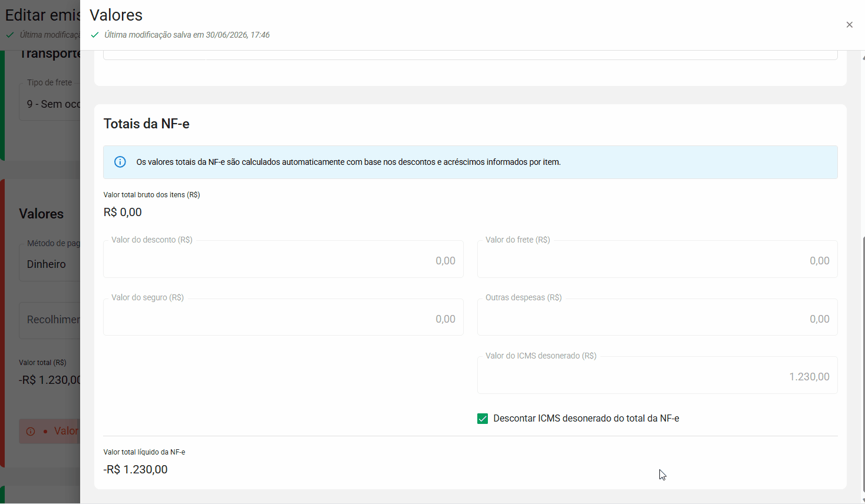The height and width of the screenshot is (504, 865).
Task: Click the Valores title in panel header
Action: click(116, 15)
